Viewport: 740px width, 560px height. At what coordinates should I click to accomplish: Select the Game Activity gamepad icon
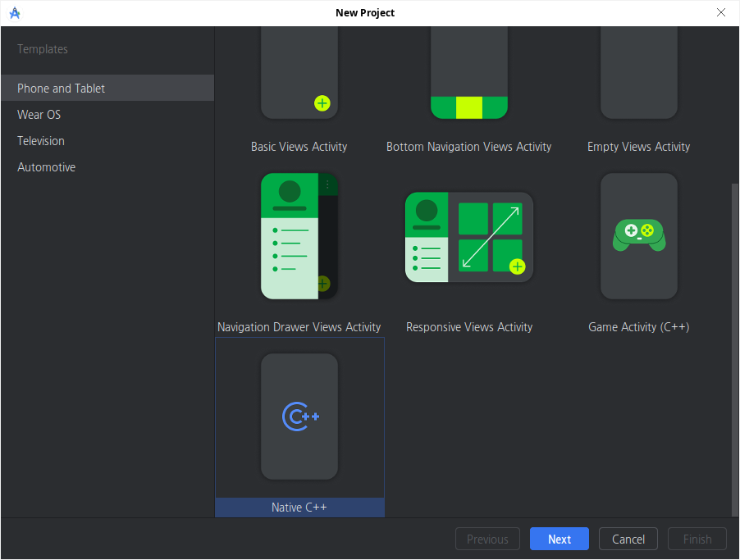pyautogui.click(x=639, y=235)
